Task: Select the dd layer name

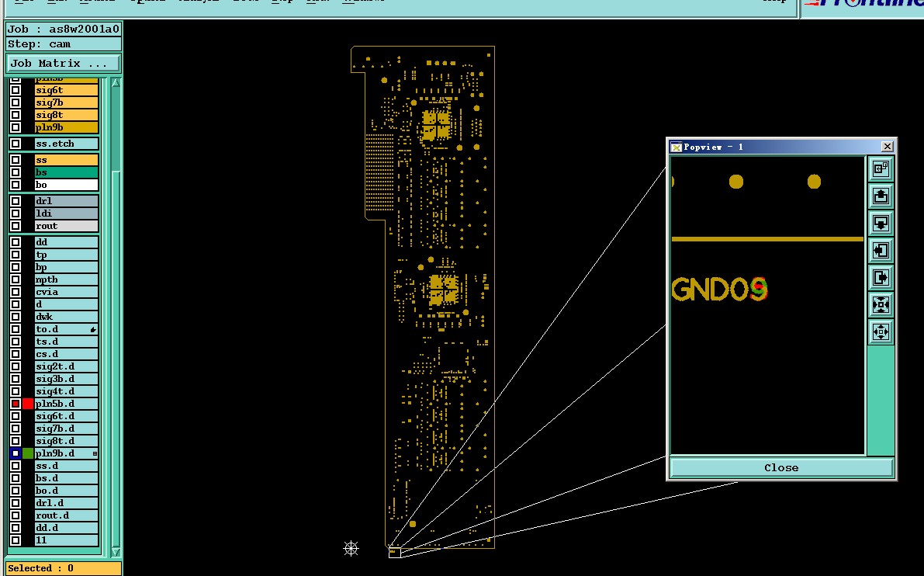Action: pos(66,242)
